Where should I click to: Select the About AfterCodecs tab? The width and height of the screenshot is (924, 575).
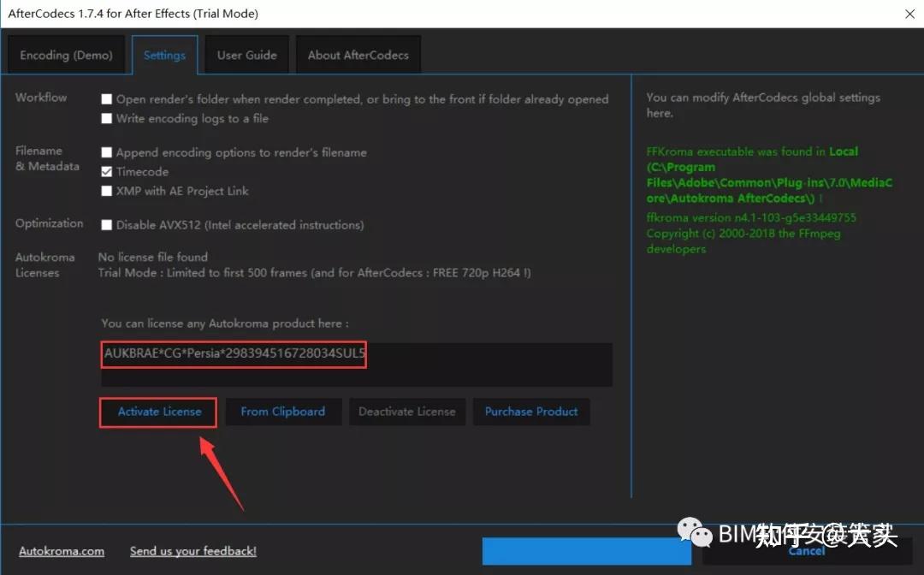coord(358,54)
